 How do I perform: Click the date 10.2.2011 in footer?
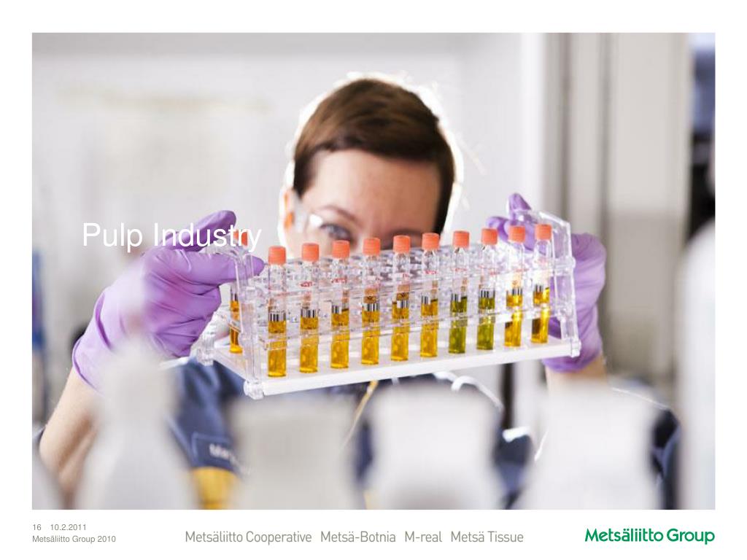pos(68,527)
